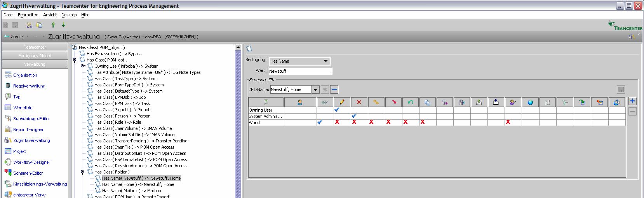Click the cut scissors toolbar icon
The height and width of the screenshot is (198, 644).
click(29, 25)
